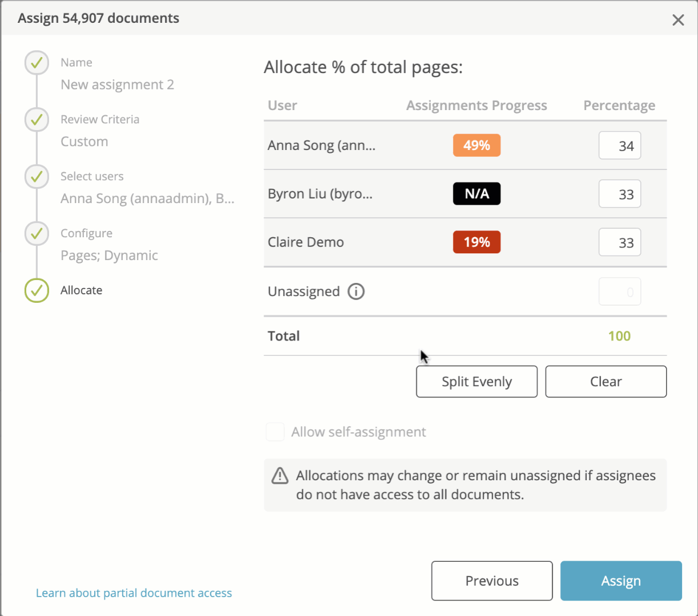
Task: Open Learn about partial document access link
Action: click(x=134, y=593)
